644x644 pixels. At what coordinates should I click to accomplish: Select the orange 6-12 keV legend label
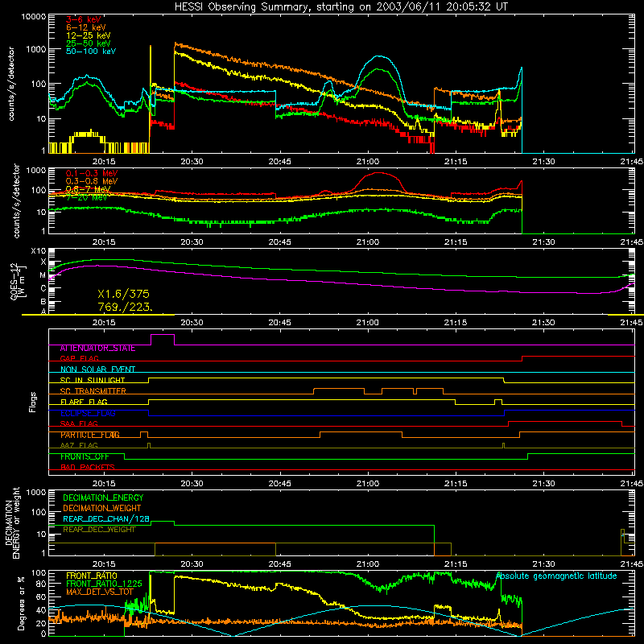click(x=86, y=27)
